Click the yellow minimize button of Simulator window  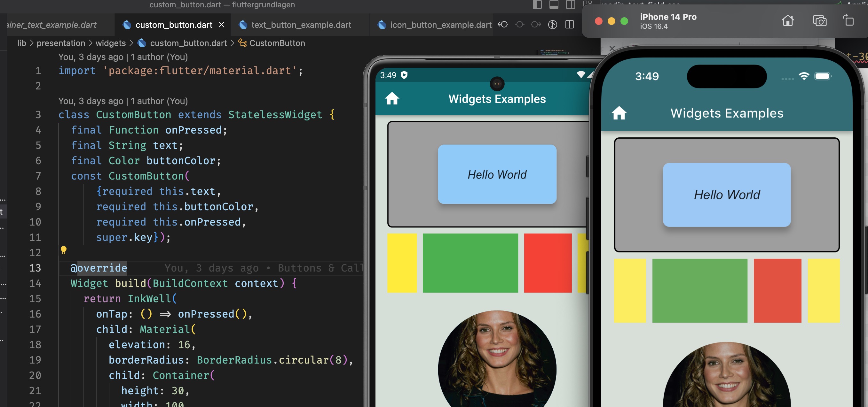coord(611,21)
